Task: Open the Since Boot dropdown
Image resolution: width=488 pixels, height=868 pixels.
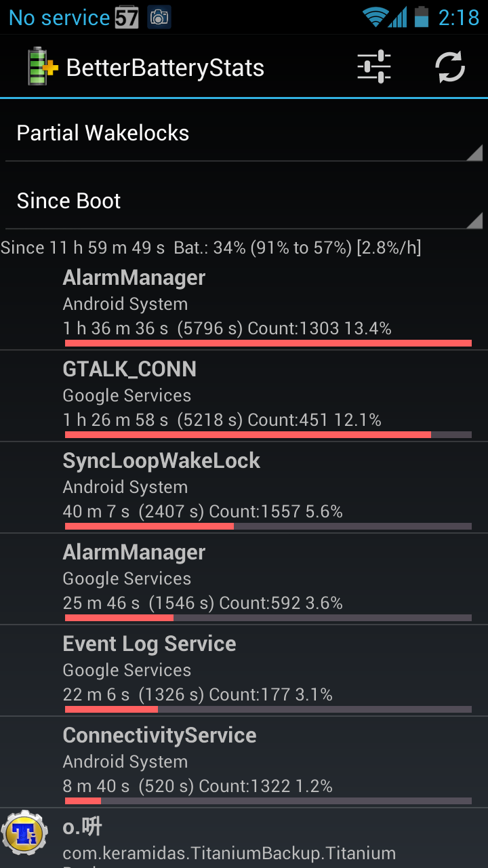Action: [244, 201]
